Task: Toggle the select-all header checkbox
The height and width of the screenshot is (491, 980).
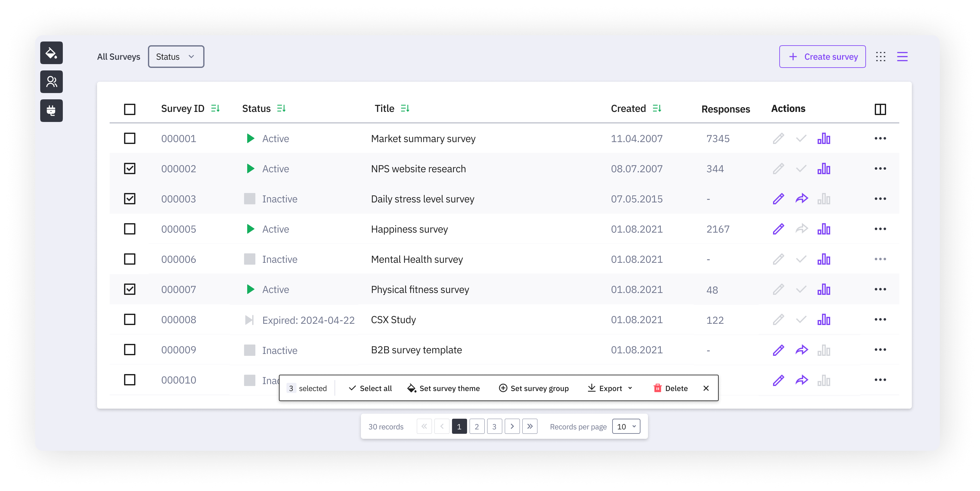Action: (x=130, y=109)
